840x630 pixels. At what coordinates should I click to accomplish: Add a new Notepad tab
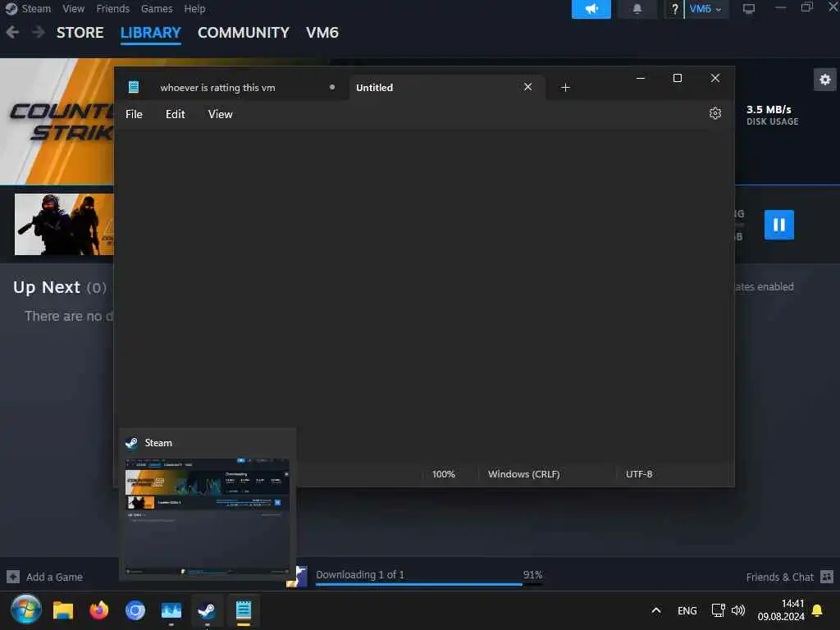pos(565,87)
